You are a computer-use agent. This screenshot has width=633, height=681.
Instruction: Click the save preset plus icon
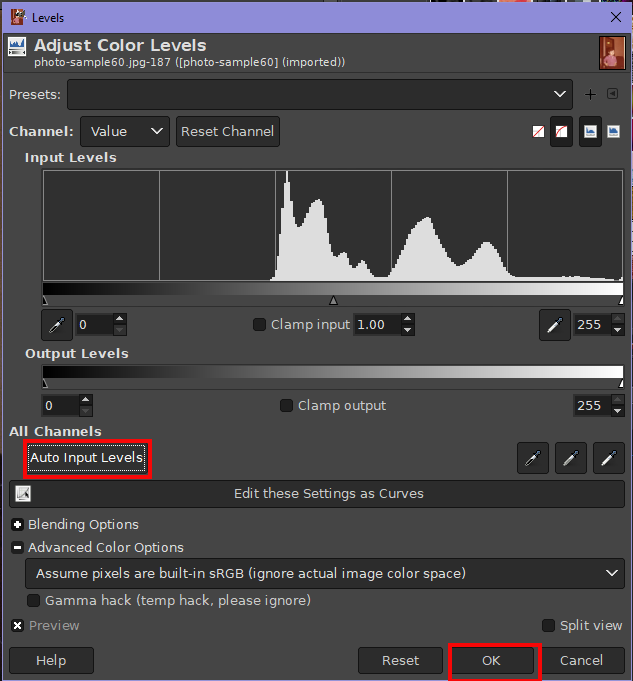pos(590,94)
